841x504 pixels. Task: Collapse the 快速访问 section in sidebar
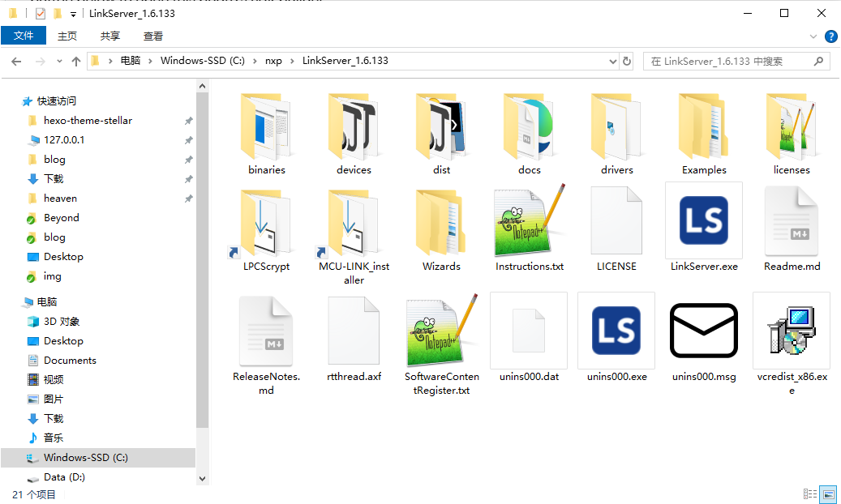click(14, 101)
